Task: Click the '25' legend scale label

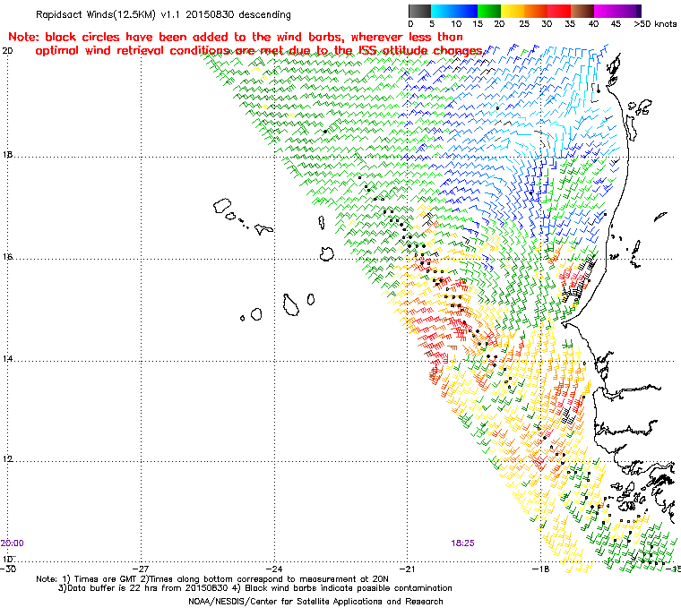Action: (524, 24)
